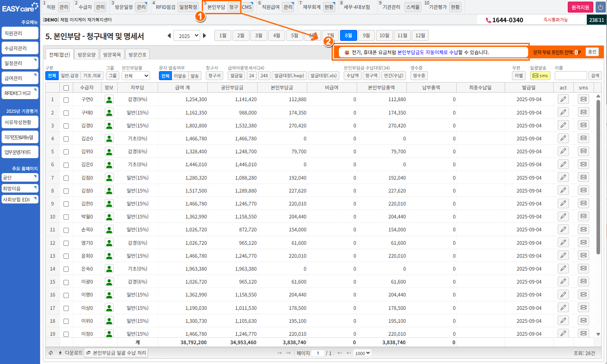Click the power logout icon
The width and height of the screenshot is (607, 364).
600,7
